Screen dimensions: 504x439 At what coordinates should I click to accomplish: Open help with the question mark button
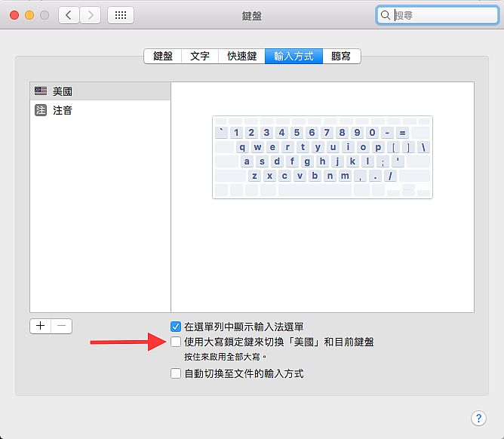click(478, 418)
